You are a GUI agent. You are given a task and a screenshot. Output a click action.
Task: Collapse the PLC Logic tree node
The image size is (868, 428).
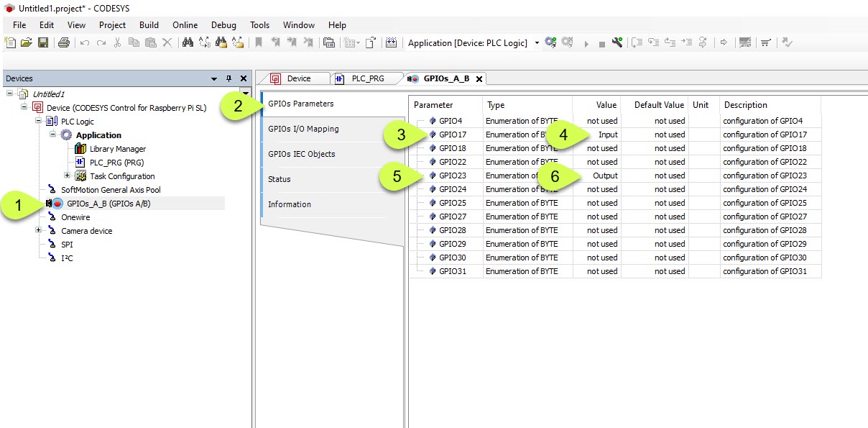39,122
